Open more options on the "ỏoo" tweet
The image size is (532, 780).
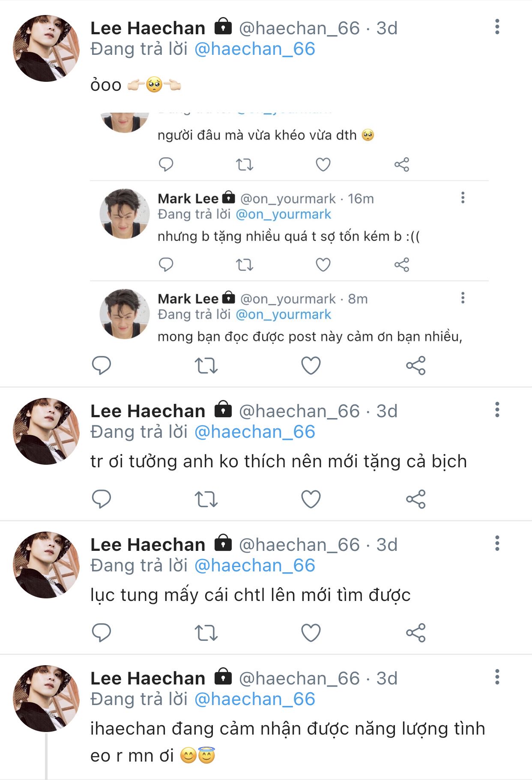497,27
